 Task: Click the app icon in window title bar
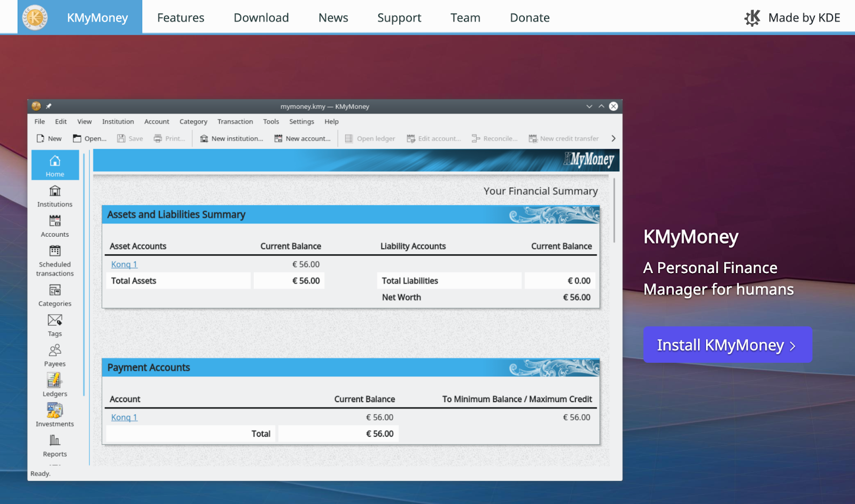[36, 106]
